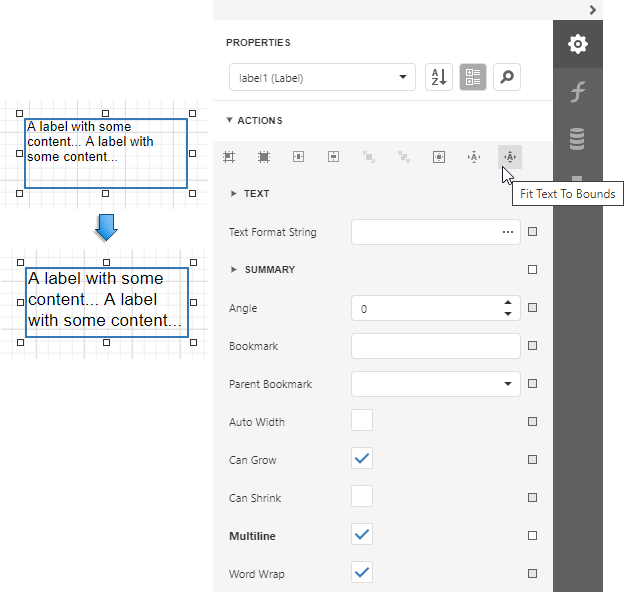Click the marker square beside Bookmark
This screenshot has width=626, height=592.
point(532,345)
